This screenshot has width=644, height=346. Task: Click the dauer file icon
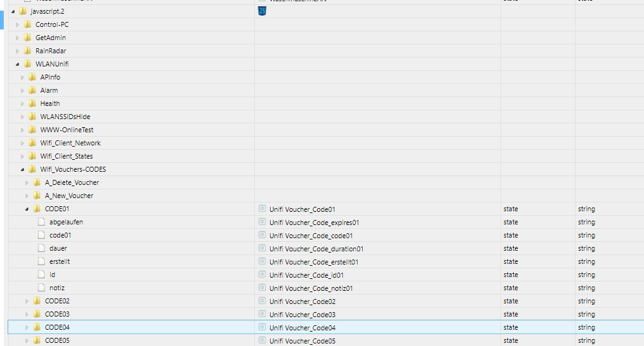click(x=41, y=248)
